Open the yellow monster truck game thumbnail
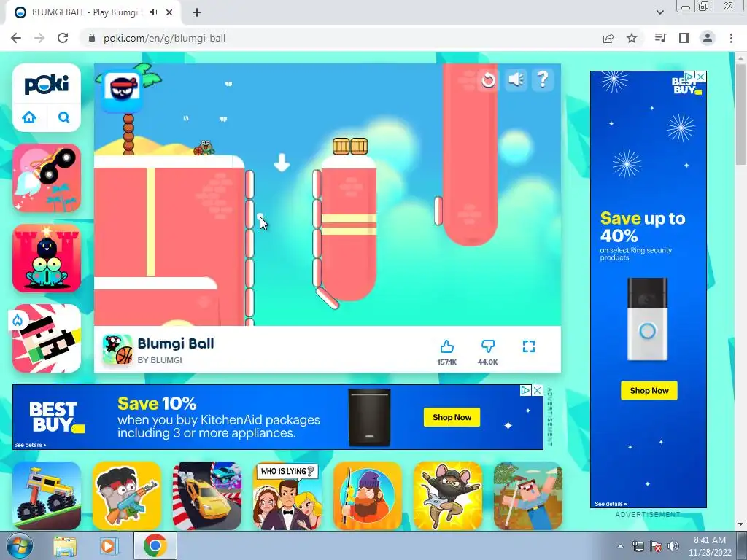 pos(47,495)
